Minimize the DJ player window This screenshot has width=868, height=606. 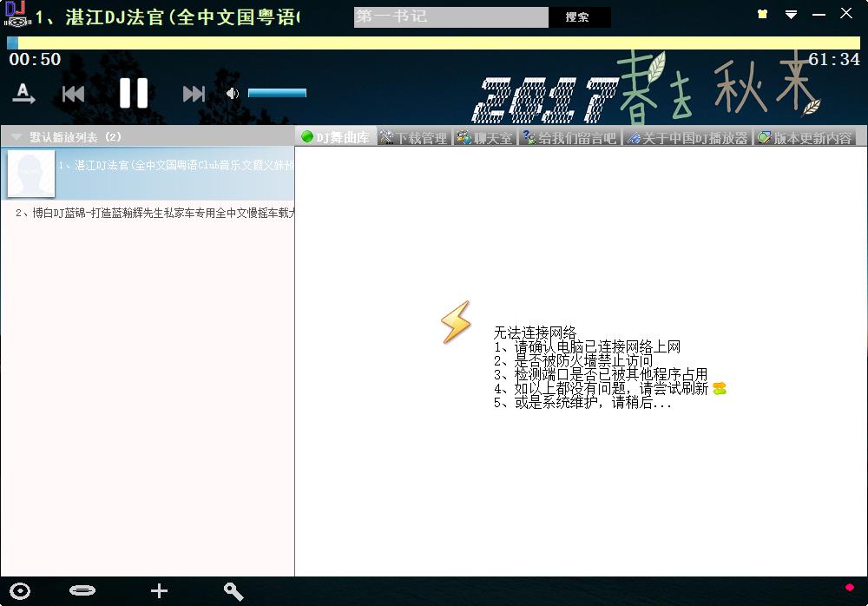(819, 15)
